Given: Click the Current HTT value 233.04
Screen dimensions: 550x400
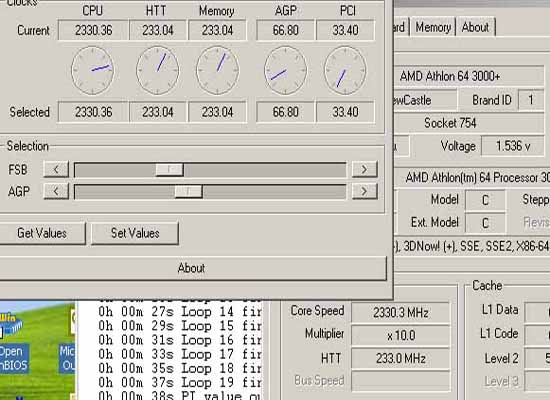Looking at the screenshot, I should click(158, 30).
